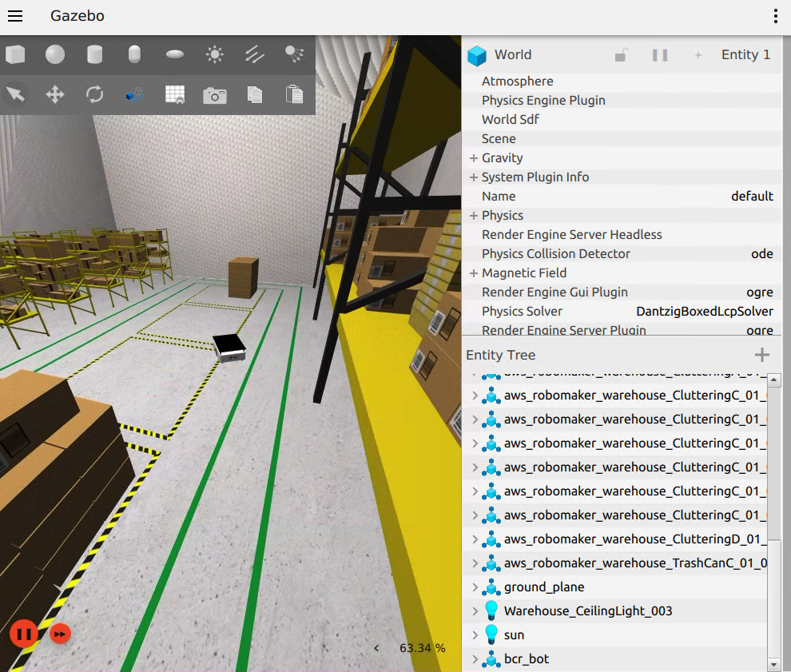
Task: Activate the rotate mode tool
Action: (94, 94)
